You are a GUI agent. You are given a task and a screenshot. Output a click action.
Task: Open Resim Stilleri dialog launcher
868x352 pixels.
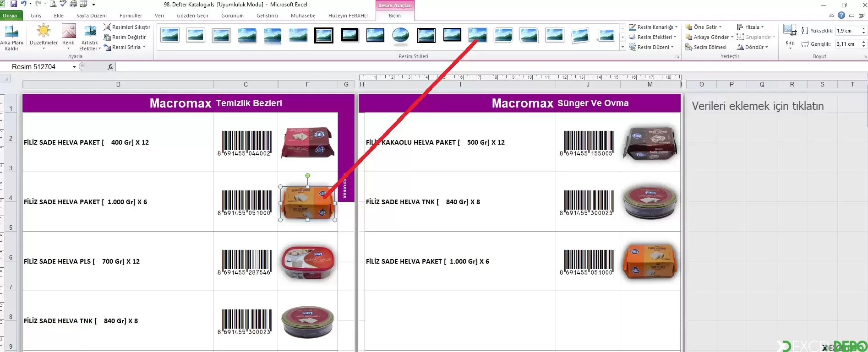pos(677,57)
